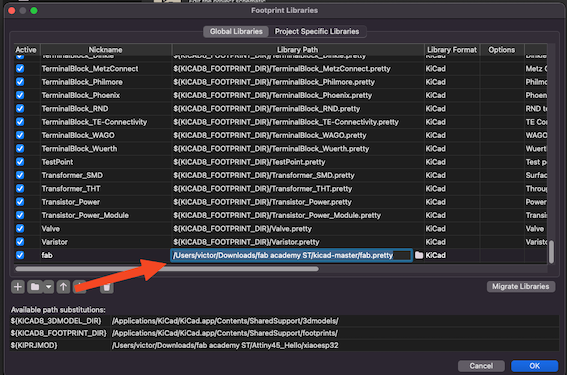This screenshot has height=375, width=567.
Task: Remove selected library with the trash icon
Action: [x=107, y=287]
